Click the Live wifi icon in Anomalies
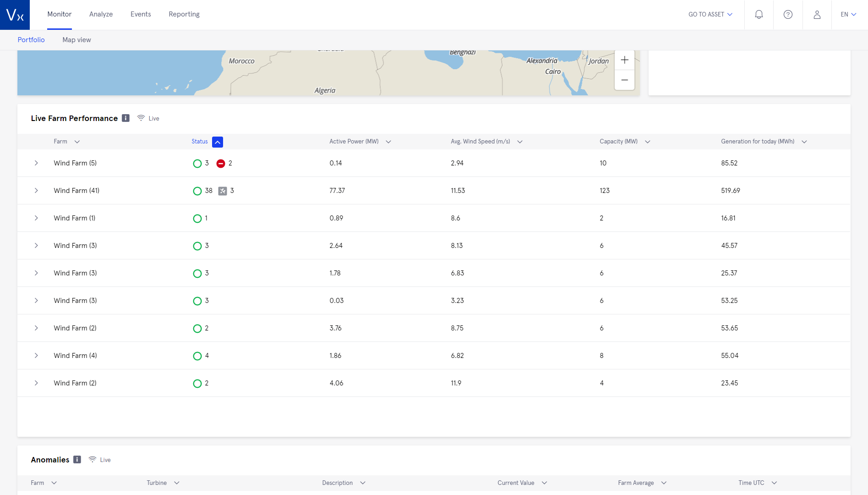Viewport: 868px width, 495px height. coord(93,460)
